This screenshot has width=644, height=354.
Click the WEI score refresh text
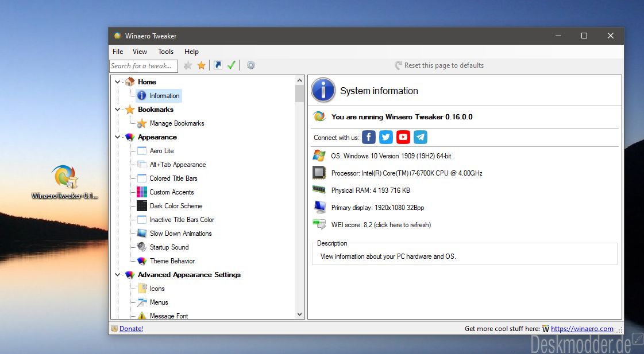click(x=381, y=225)
